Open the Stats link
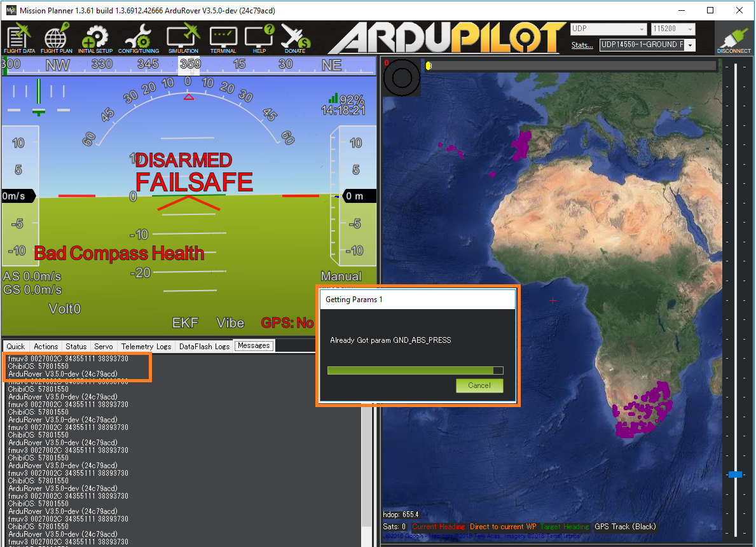Screen dimensions: 756x547 pyautogui.click(x=582, y=45)
